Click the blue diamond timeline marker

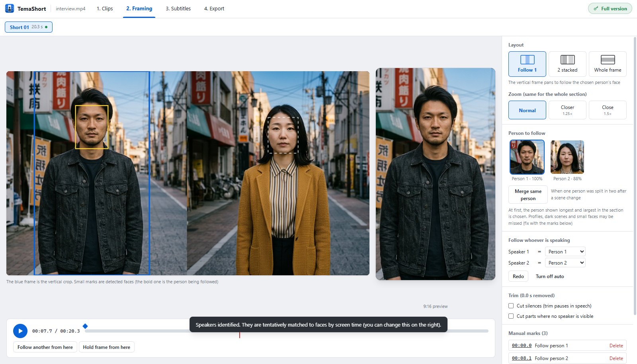tap(85, 326)
